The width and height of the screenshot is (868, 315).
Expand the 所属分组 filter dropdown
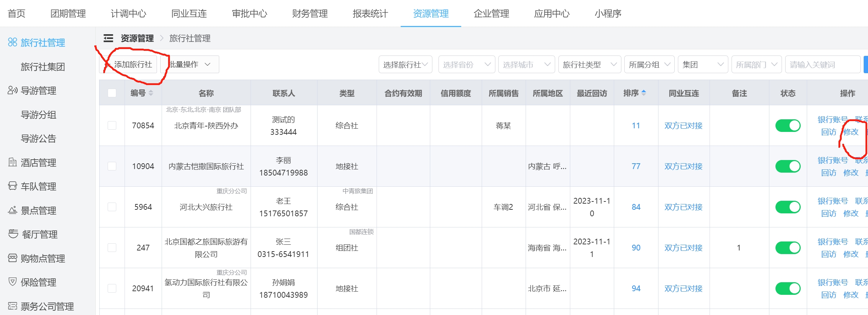click(x=649, y=65)
